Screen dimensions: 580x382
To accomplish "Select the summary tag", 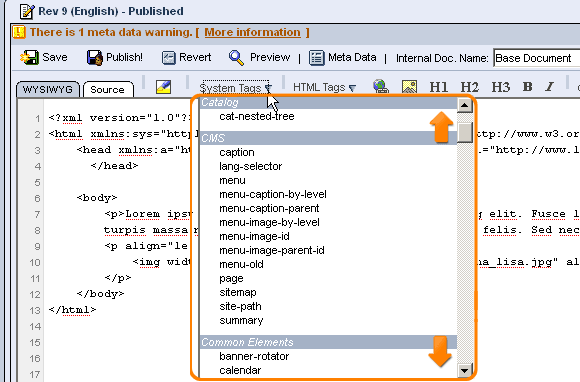I will (241, 321).
